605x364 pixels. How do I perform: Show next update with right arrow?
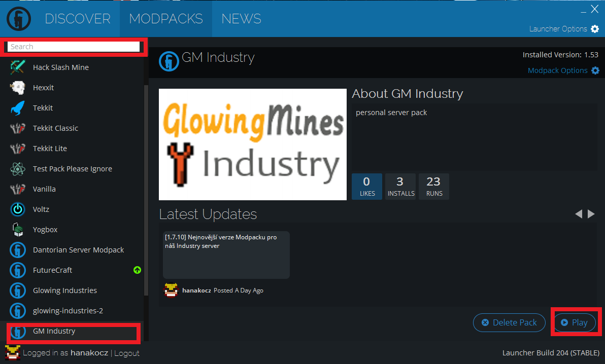tap(591, 214)
